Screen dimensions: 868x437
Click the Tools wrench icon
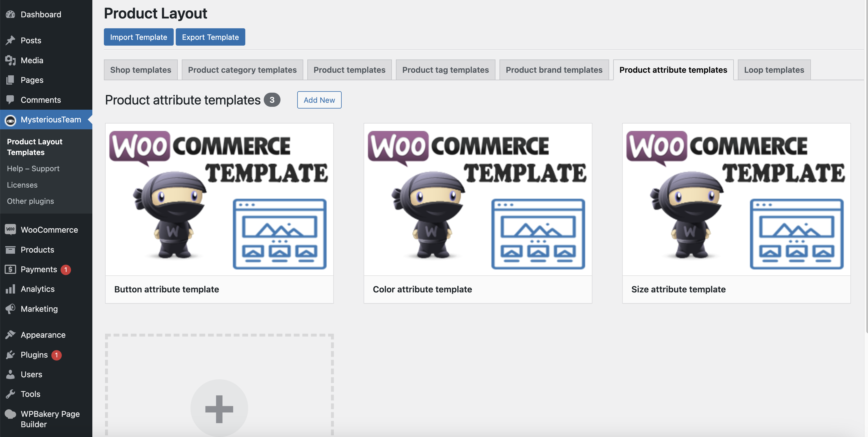10,394
